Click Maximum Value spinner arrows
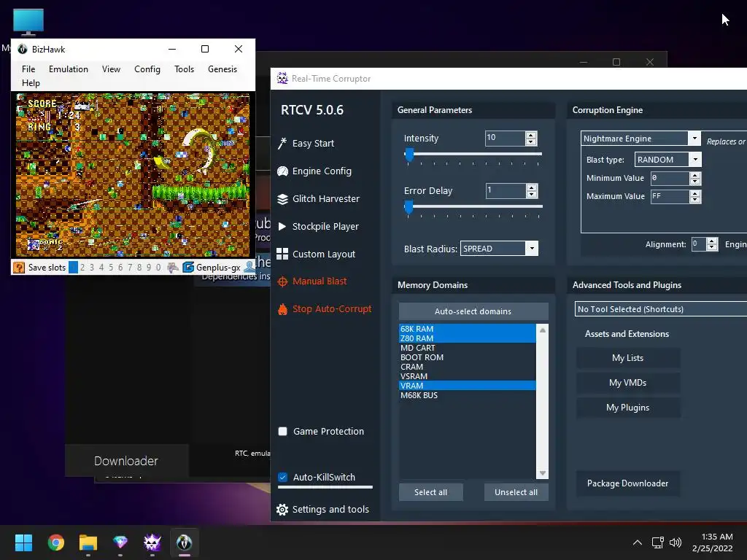This screenshot has width=747, height=560. (x=695, y=196)
